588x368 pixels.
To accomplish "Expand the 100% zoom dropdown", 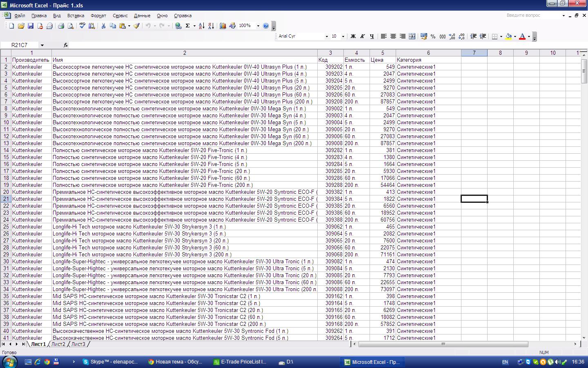I will click(258, 26).
